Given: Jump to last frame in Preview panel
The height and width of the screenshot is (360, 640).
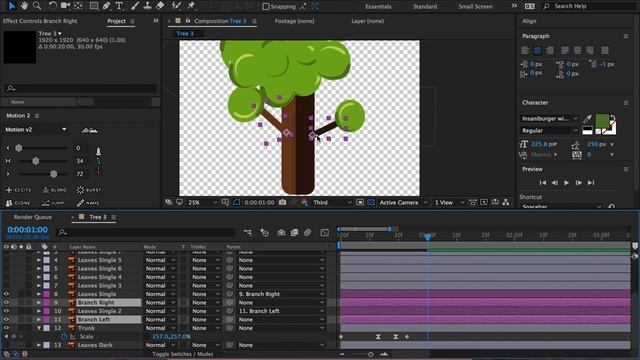Looking at the screenshot, I should tap(591, 183).
